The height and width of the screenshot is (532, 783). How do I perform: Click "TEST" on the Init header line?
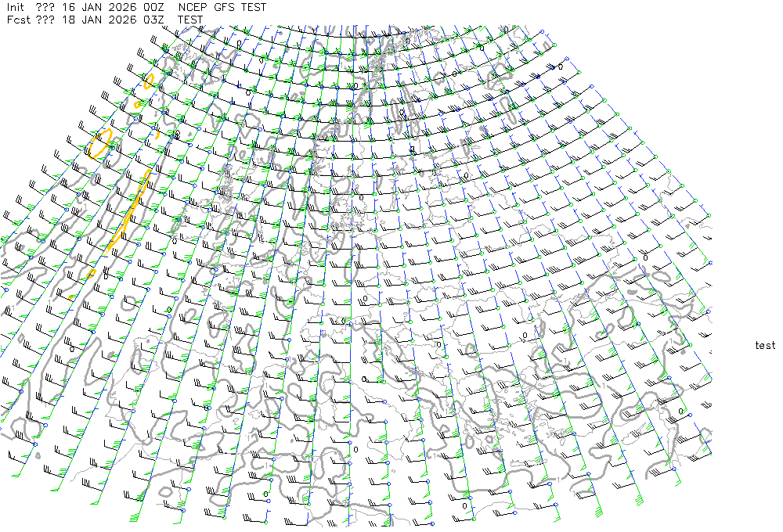254,7
